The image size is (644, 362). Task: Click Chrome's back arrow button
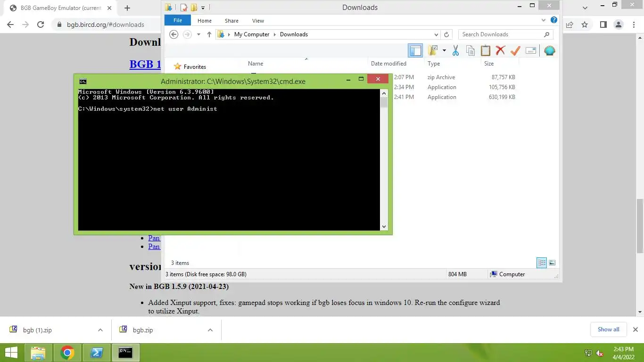point(10,25)
